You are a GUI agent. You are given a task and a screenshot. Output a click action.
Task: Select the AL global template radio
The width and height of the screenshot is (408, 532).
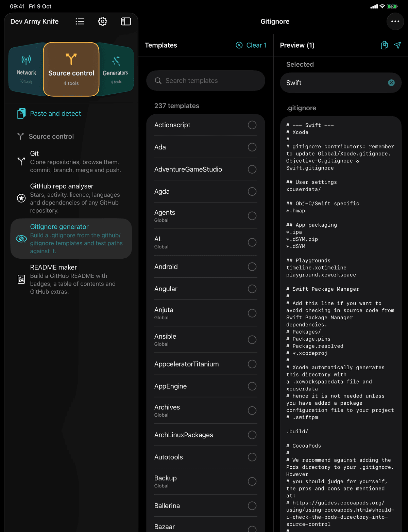tap(252, 242)
